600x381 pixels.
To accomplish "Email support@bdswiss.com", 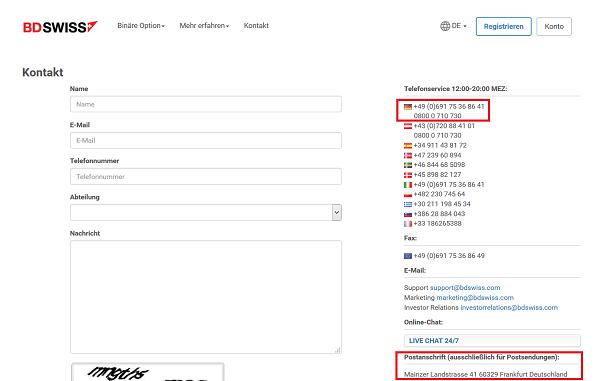I will click(x=465, y=288).
